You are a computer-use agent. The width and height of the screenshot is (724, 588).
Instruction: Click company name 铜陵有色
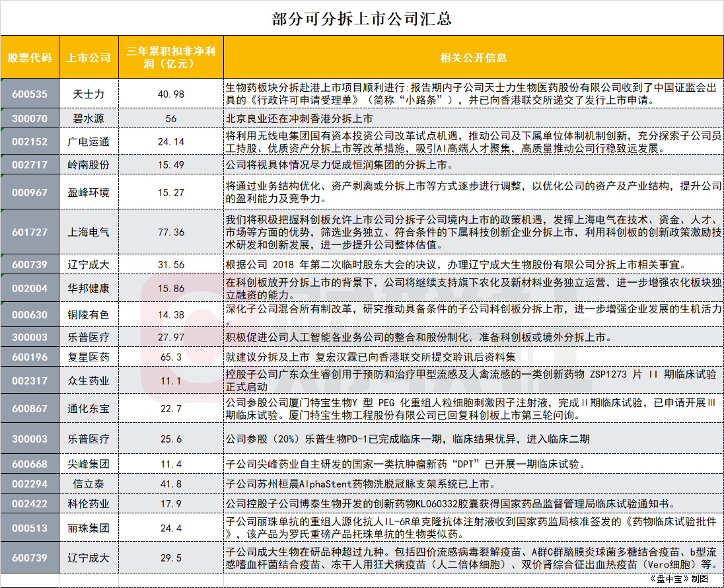tap(89, 314)
